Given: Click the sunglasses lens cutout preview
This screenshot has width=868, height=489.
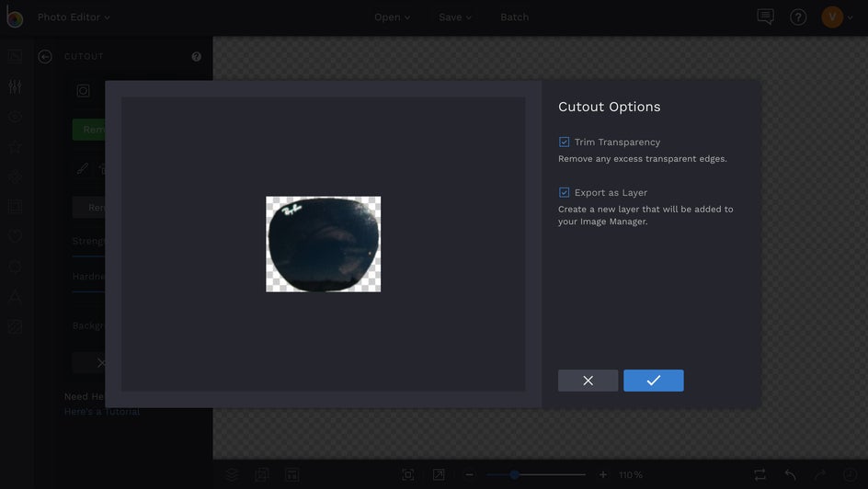Looking at the screenshot, I should pos(324,244).
